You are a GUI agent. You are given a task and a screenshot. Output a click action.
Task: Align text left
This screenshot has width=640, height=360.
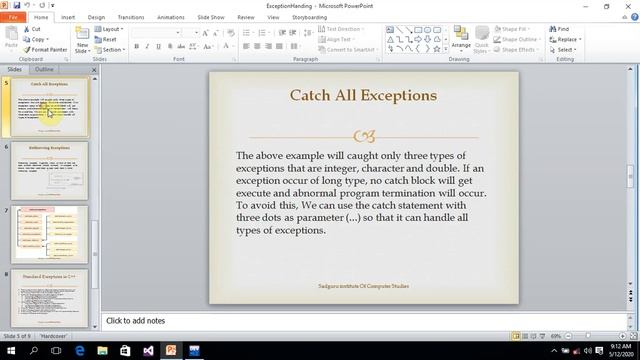point(246,46)
